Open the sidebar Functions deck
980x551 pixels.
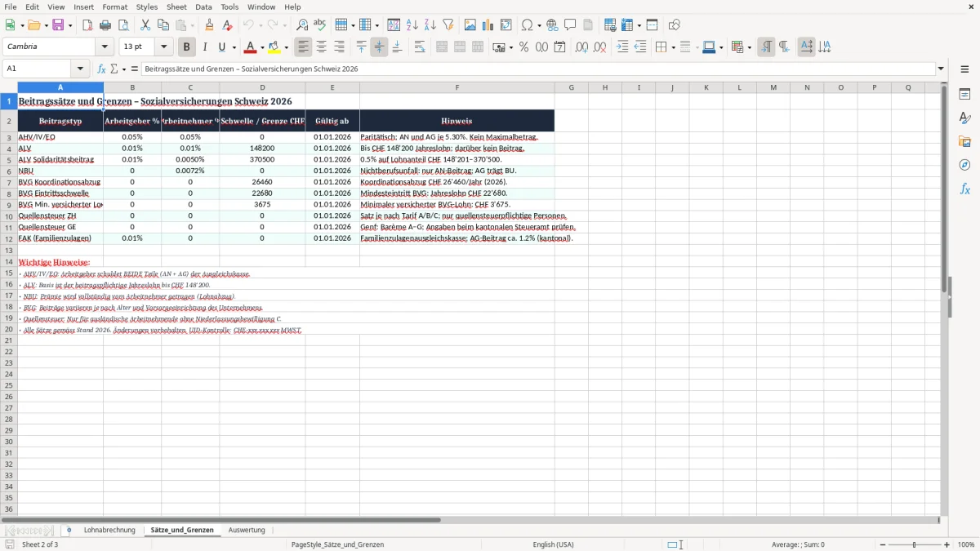[x=964, y=189]
